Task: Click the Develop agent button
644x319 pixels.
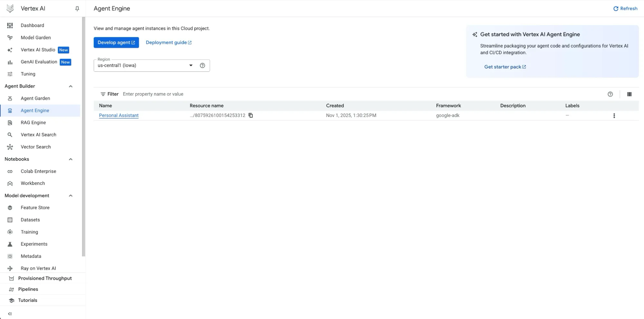Action: tap(116, 42)
